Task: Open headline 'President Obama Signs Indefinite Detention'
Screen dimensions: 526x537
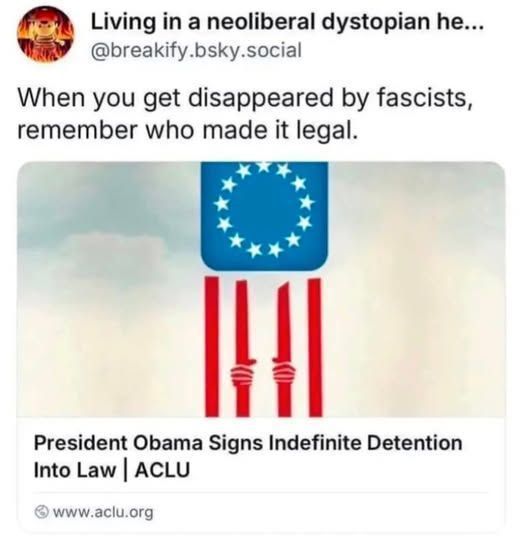Action: click(x=248, y=443)
